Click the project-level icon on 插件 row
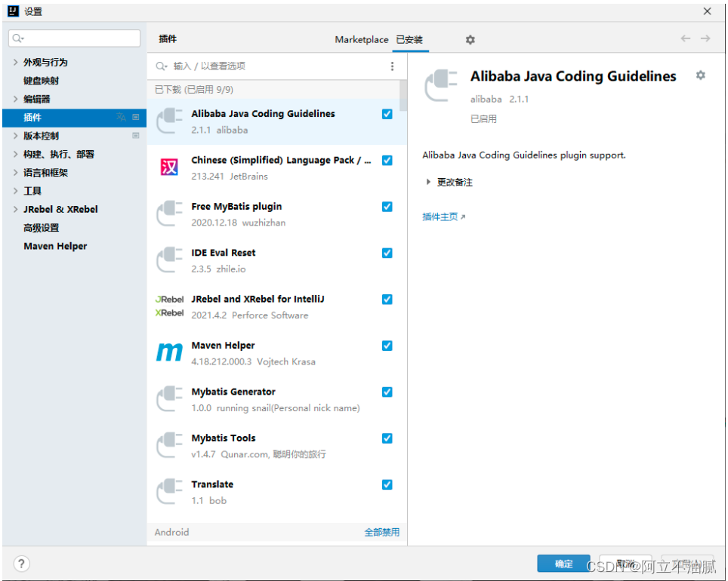This screenshot has height=581, width=728. coord(136,117)
